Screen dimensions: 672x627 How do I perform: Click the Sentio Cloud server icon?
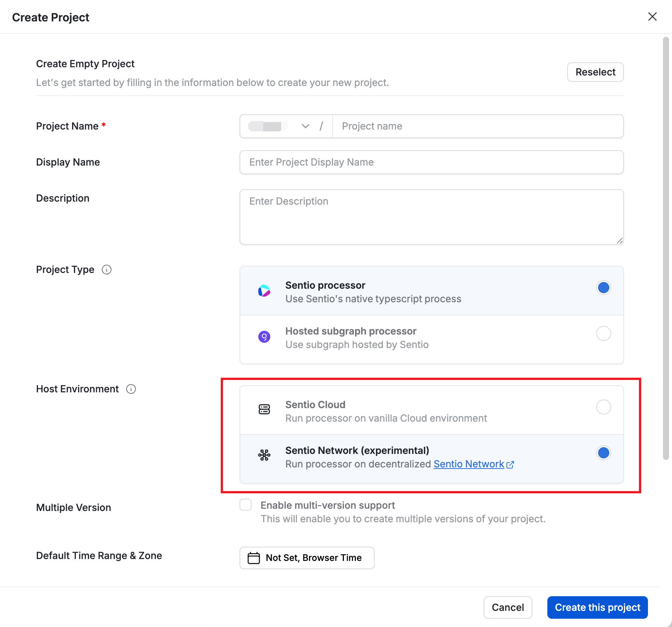tap(264, 409)
